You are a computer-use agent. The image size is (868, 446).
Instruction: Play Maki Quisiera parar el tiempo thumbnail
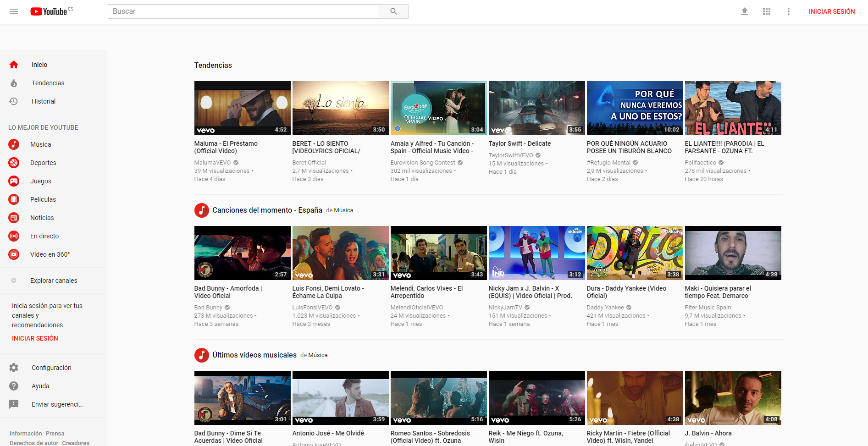733,253
